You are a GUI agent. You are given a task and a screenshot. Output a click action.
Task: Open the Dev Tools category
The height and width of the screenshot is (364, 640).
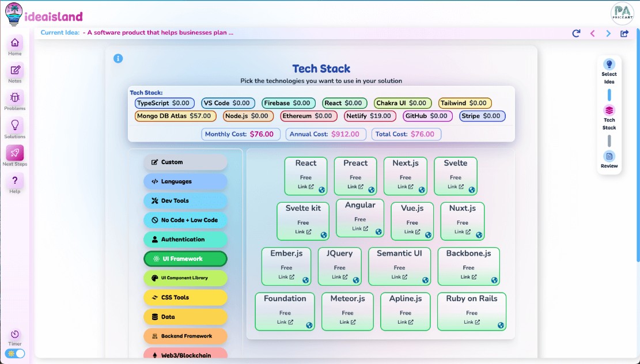coord(185,200)
